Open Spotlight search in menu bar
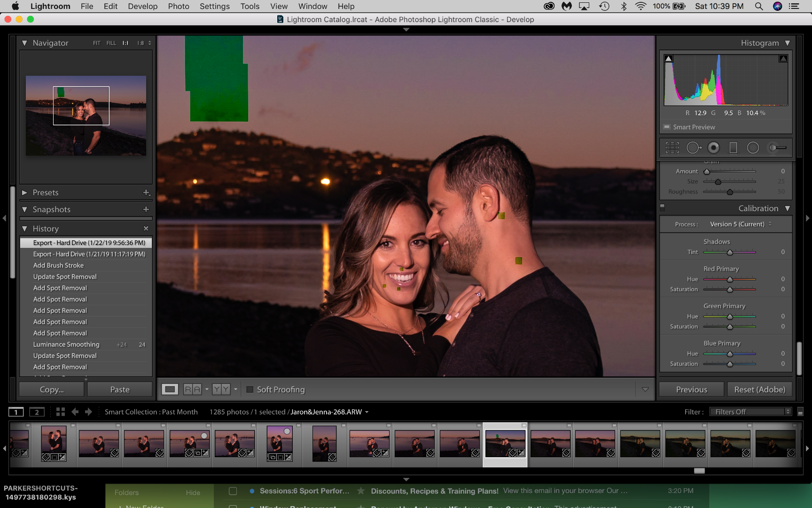Viewport: 812px width, 508px height. click(758, 6)
